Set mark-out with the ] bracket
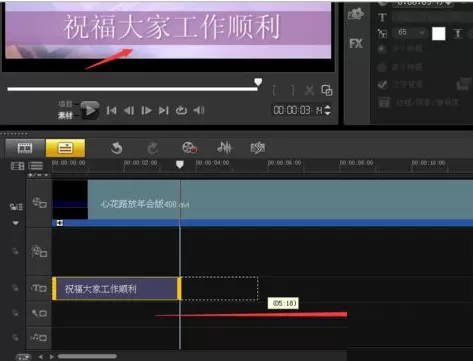This screenshot has width=473, height=361. (292, 90)
